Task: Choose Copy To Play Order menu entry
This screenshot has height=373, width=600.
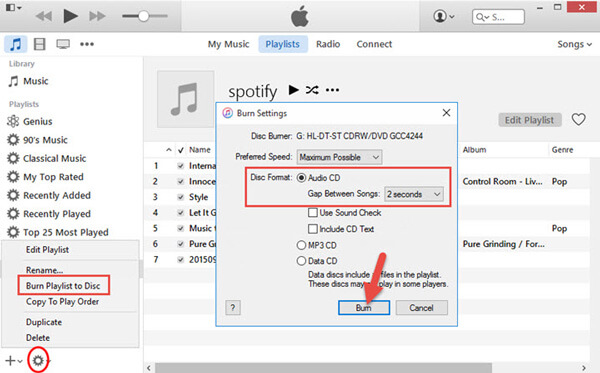Action: (x=62, y=302)
